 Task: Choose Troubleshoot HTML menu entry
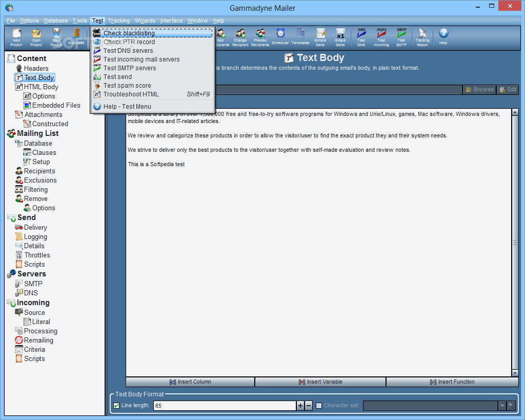(153, 94)
